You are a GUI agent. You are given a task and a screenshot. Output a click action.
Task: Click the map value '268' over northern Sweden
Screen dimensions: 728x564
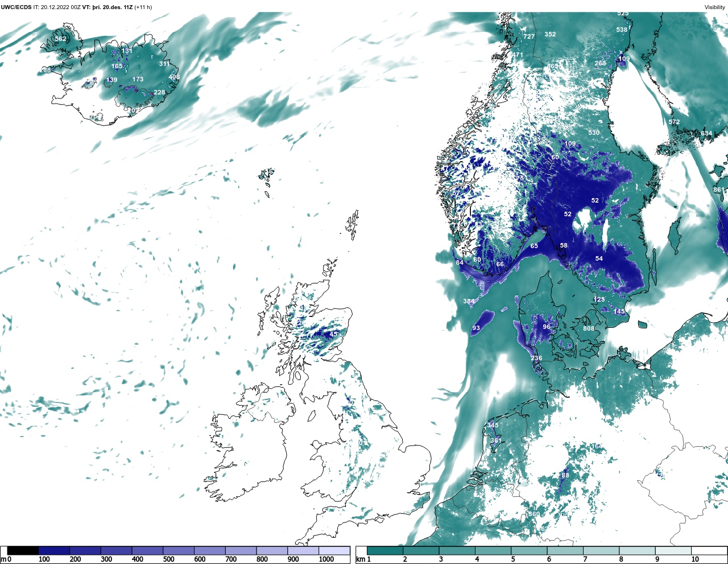pyautogui.click(x=600, y=64)
